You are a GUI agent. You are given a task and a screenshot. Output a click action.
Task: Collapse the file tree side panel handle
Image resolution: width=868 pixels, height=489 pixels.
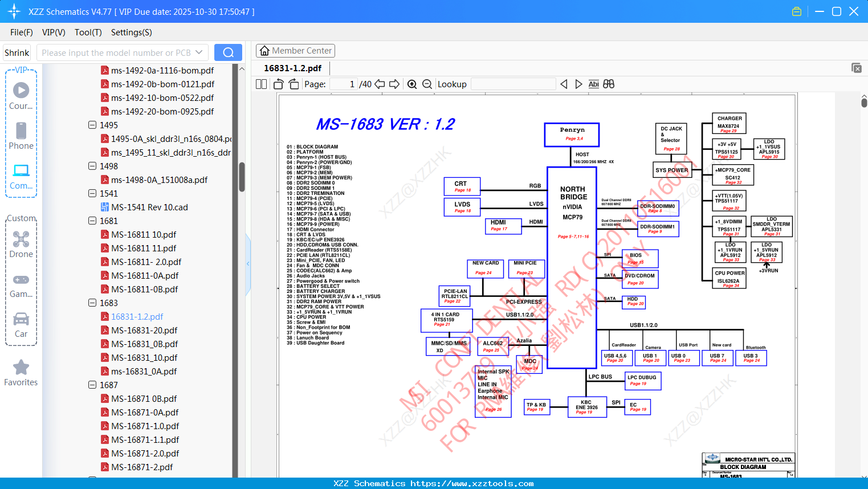pyautogui.click(x=248, y=264)
